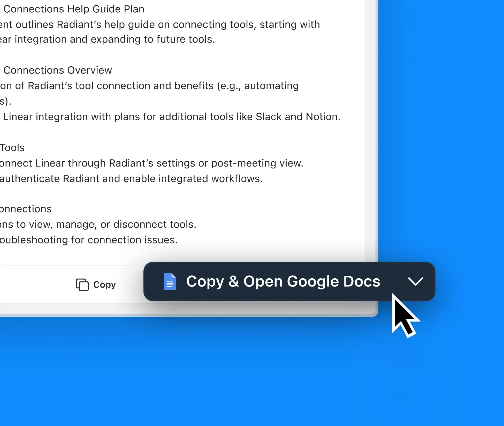Click the line about the post-meeting view
This screenshot has width=504, height=426.
pyautogui.click(x=151, y=163)
